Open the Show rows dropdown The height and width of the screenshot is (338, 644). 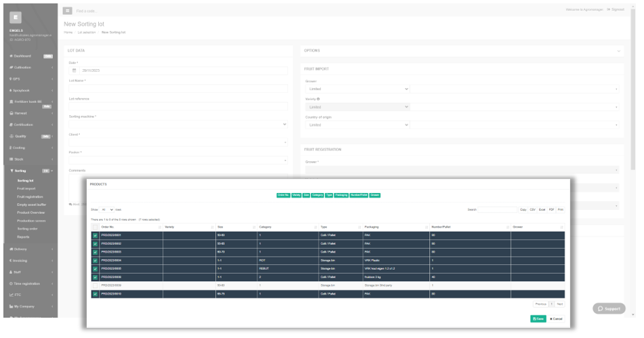click(107, 209)
